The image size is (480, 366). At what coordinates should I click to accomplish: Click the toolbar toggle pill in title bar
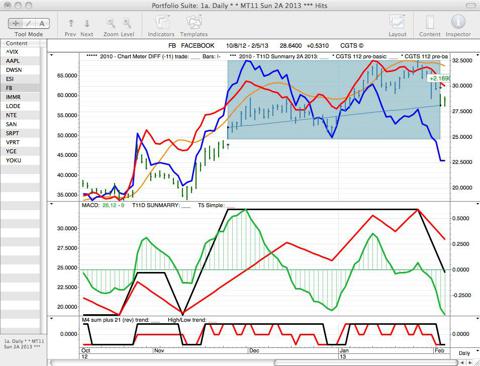[471, 5]
